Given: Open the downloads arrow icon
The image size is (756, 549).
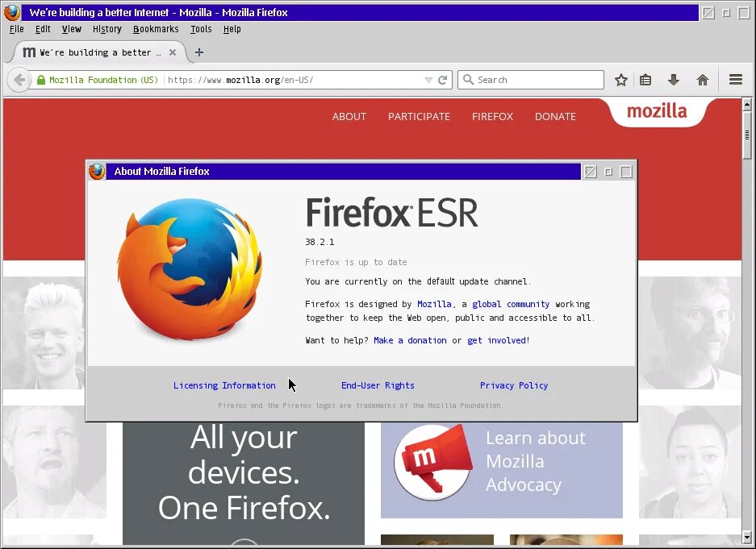Looking at the screenshot, I should (674, 80).
